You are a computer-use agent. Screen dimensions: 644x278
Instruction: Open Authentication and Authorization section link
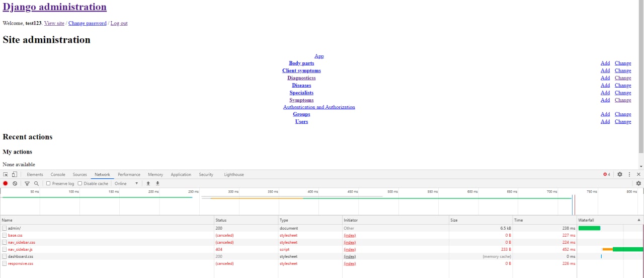tap(319, 107)
